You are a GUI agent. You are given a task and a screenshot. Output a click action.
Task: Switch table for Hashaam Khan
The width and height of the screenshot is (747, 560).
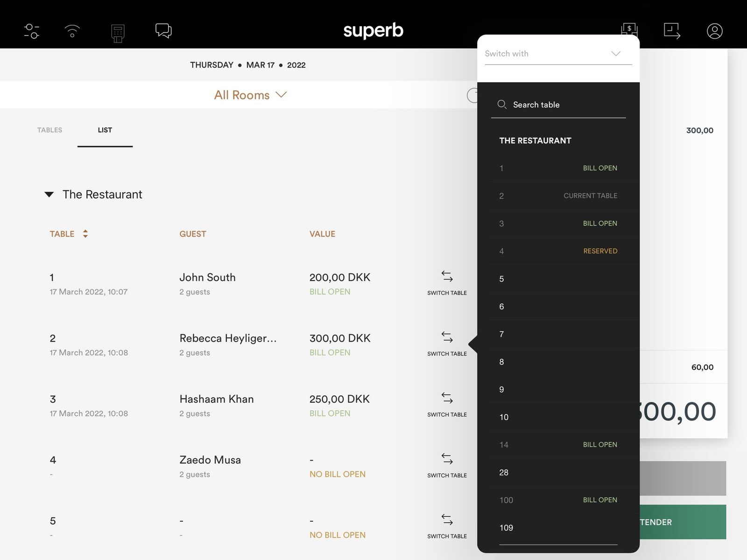(447, 404)
